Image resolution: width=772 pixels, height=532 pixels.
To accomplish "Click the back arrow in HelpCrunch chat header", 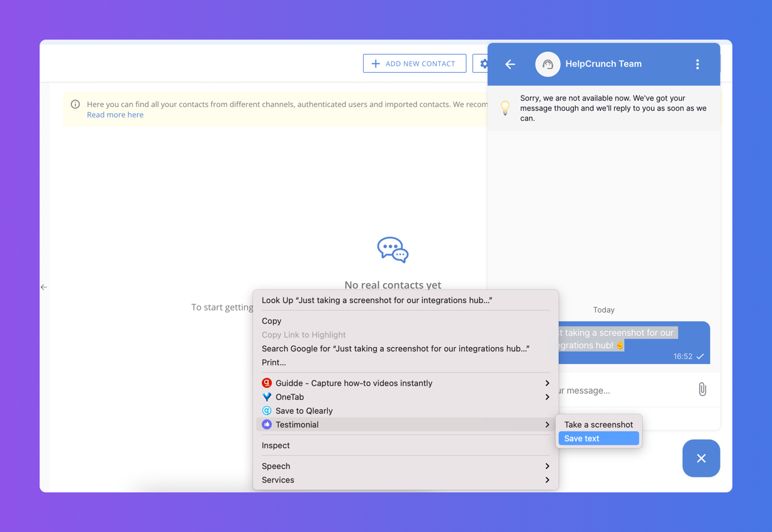I will pyautogui.click(x=510, y=64).
